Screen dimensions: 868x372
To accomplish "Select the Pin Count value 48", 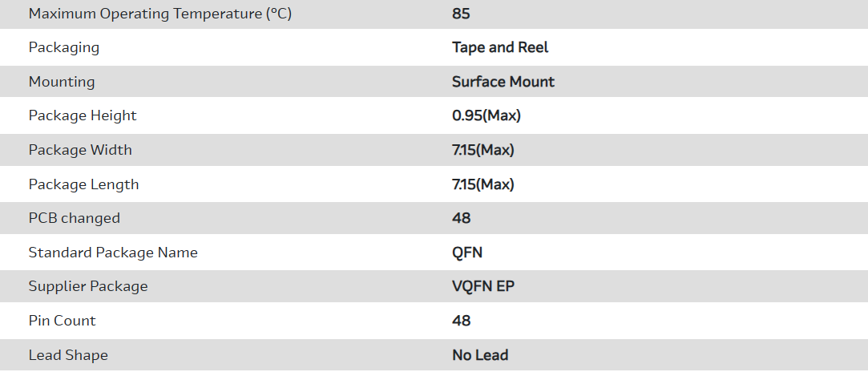I will (x=462, y=321).
